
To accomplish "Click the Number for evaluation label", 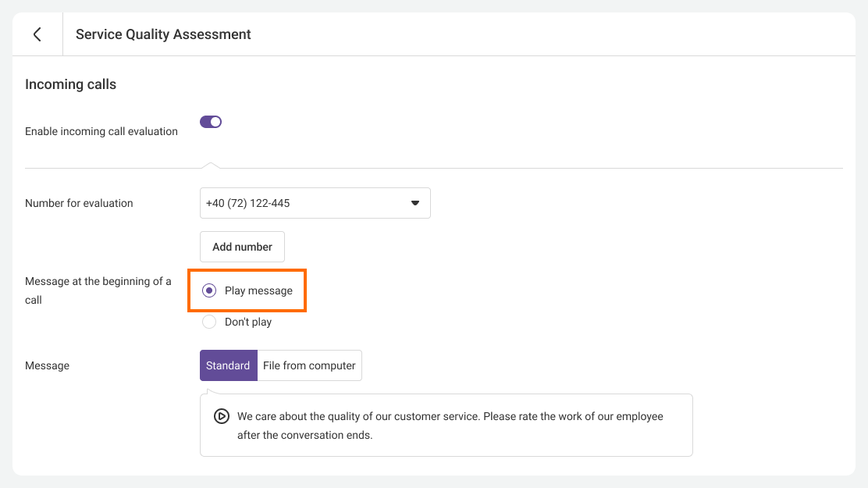I will (79, 203).
